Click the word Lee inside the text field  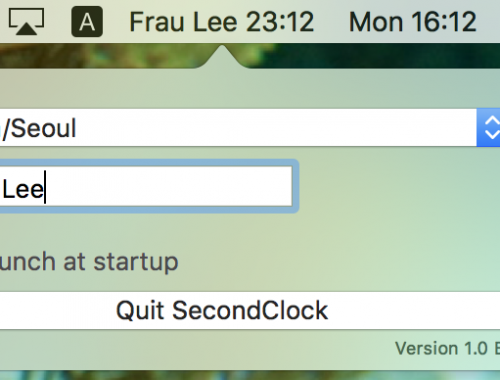(23, 189)
